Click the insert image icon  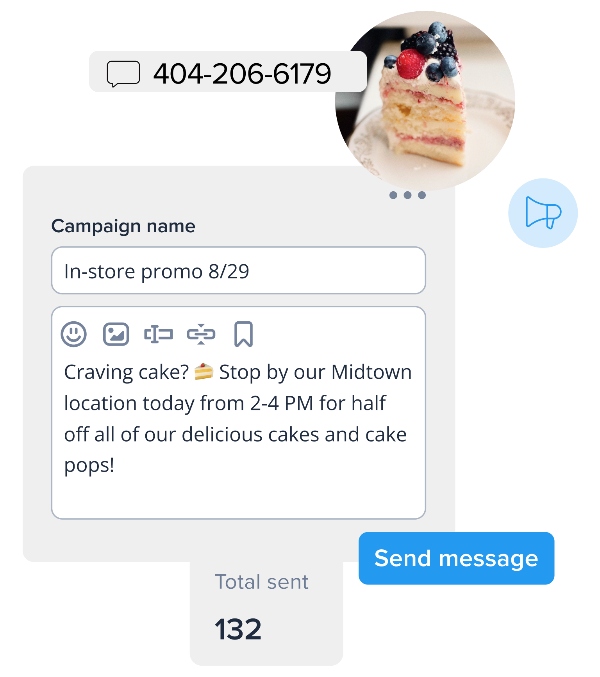tap(116, 334)
